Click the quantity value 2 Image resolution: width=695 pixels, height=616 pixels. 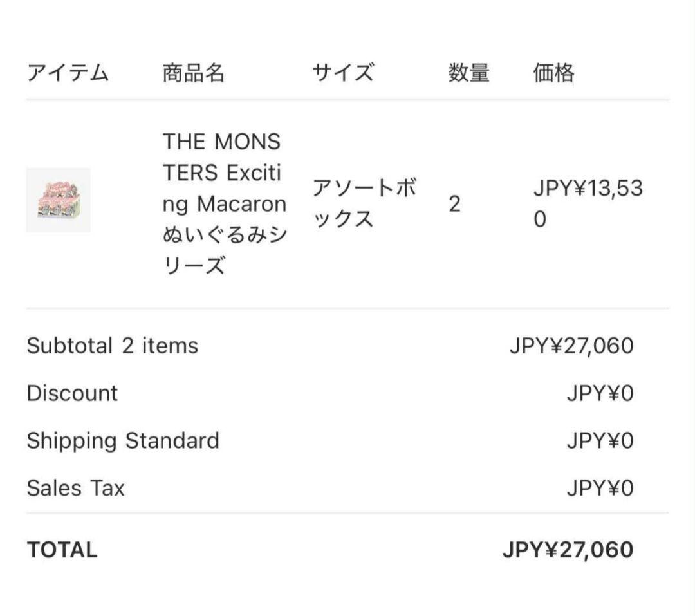click(x=454, y=205)
